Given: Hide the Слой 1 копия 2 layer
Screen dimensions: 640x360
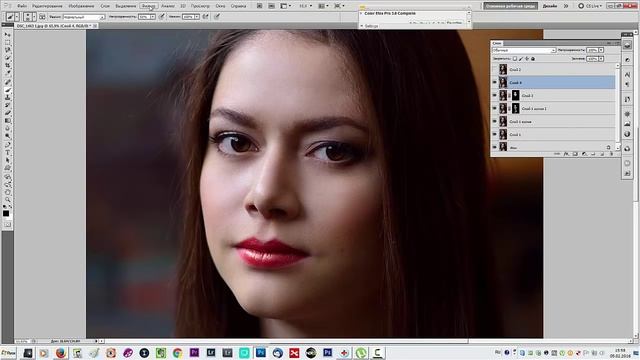Looking at the screenshot, I should [494, 109].
